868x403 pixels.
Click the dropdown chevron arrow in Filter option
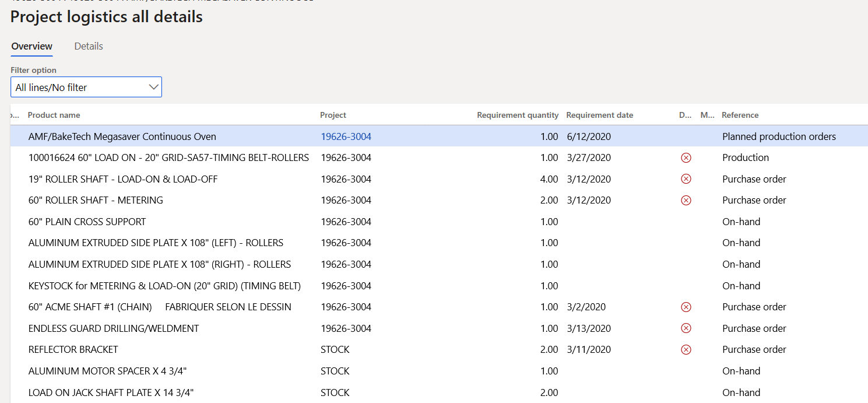[154, 87]
